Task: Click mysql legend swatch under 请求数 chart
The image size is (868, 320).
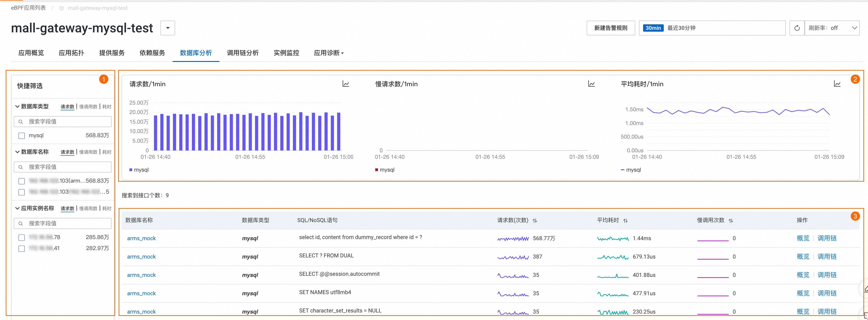Action: [131, 170]
